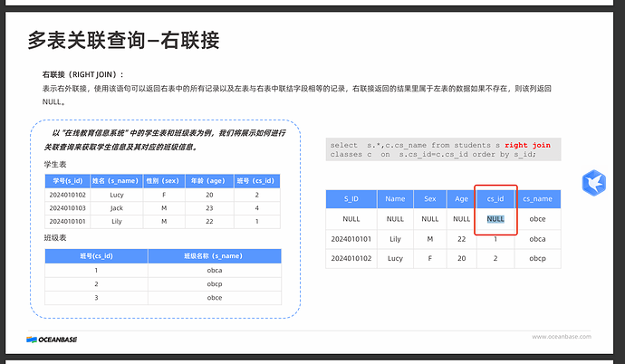This screenshot has height=364, width=625.
Task: Click 2024010101 in the student table
Action: 67,222
